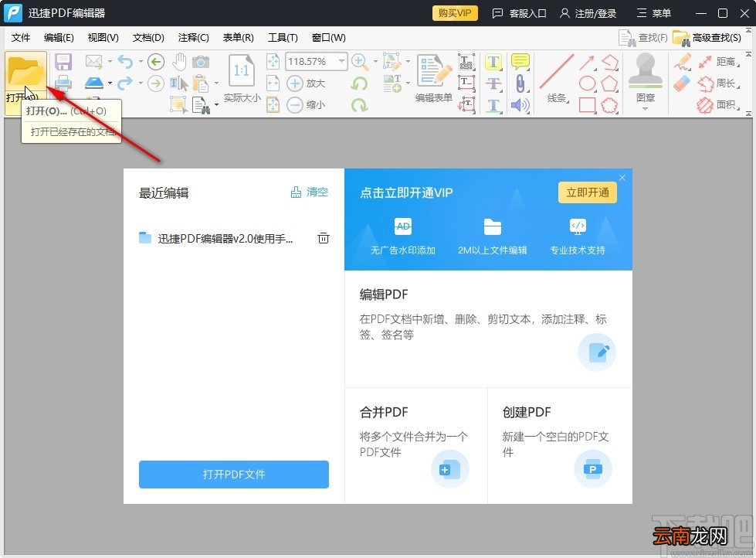Select the Arrow drawing tool
The height and width of the screenshot is (558, 756).
point(587,62)
